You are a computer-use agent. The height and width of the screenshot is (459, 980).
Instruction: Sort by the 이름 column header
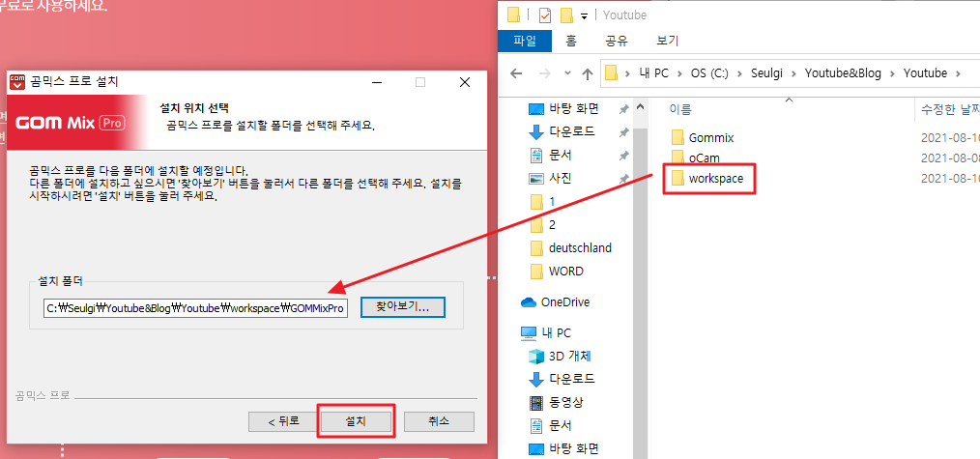pos(680,110)
